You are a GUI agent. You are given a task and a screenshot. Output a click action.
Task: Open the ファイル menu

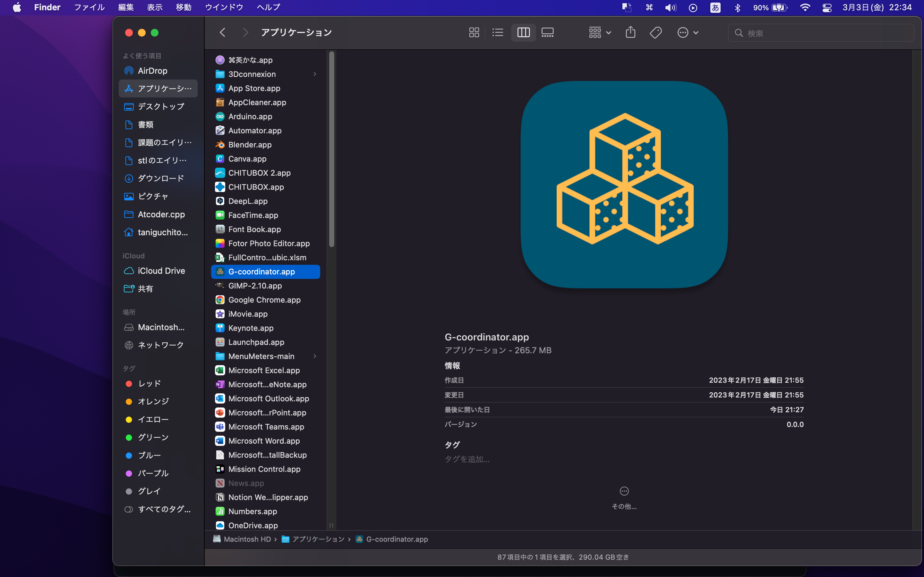click(x=89, y=7)
